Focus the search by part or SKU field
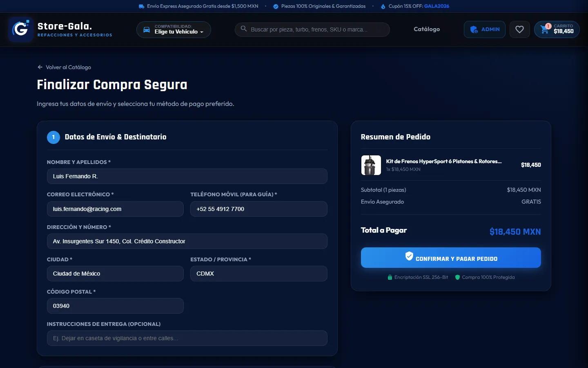 312,29
